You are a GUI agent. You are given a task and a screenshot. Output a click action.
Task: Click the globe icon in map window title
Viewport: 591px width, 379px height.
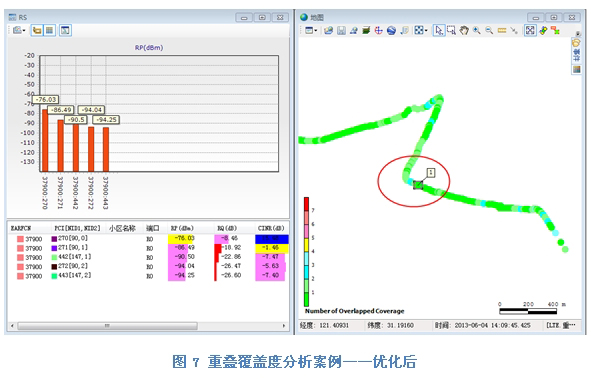(304, 17)
